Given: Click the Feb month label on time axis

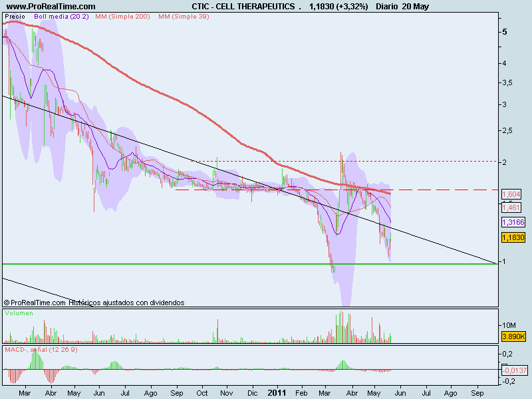Looking at the screenshot, I should [x=301, y=393].
